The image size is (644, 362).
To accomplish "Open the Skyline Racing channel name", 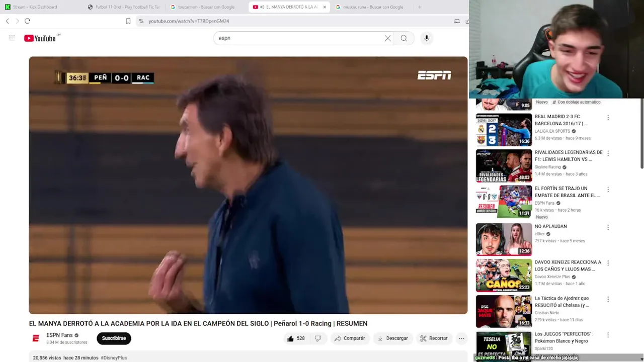I will pyautogui.click(x=547, y=167).
